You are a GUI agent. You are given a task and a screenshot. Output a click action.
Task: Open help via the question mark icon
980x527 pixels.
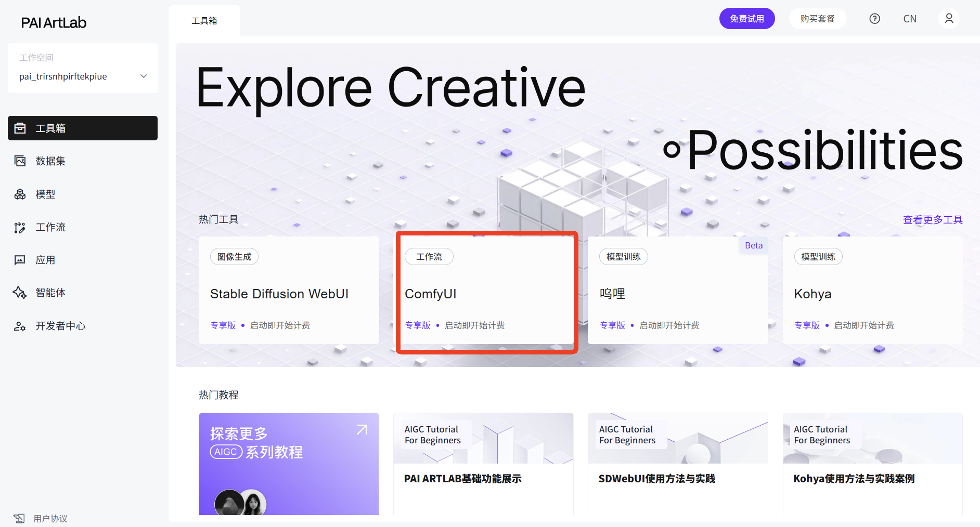[875, 19]
